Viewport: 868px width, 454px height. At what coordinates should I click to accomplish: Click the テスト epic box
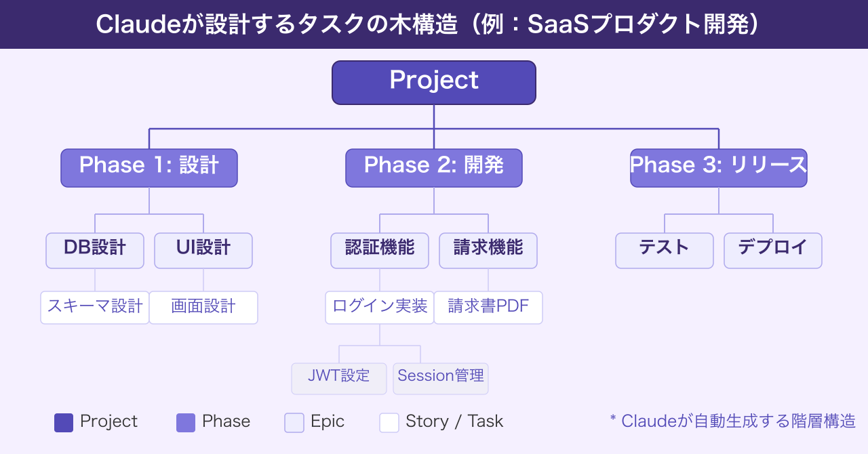tap(665, 250)
